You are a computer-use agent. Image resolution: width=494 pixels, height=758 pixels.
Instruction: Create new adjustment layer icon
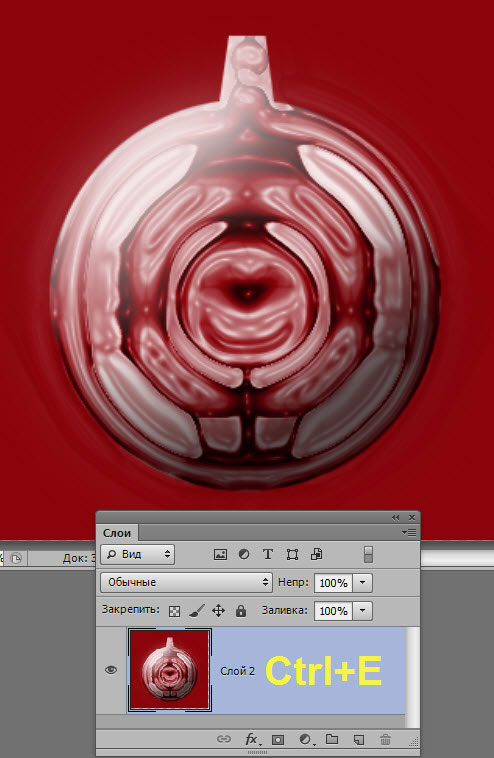pyautogui.click(x=305, y=739)
